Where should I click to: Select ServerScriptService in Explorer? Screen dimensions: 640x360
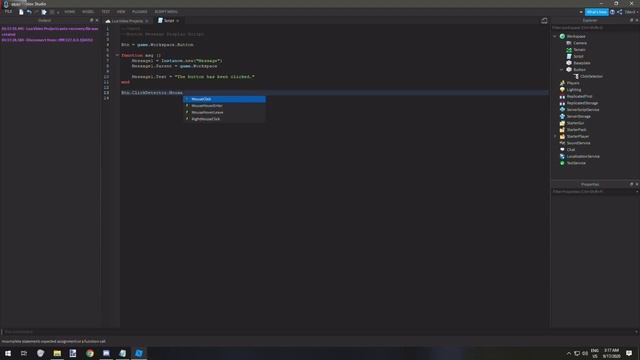(583, 109)
